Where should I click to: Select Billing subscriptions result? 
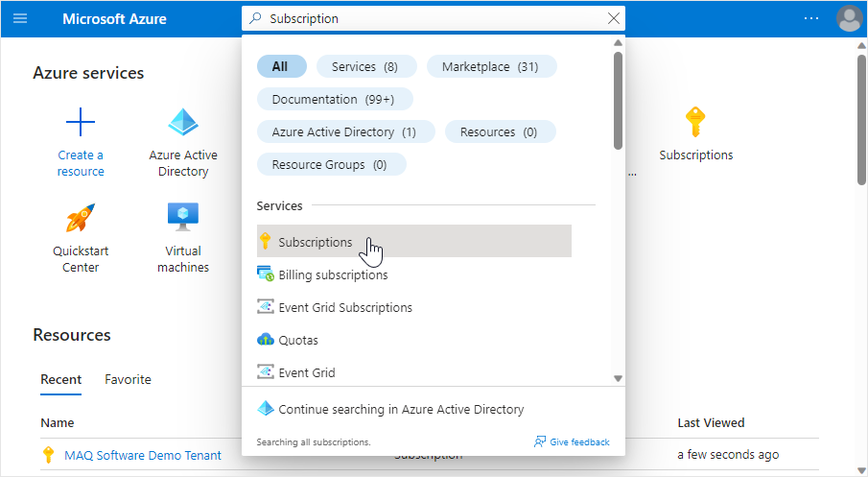click(333, 274)
